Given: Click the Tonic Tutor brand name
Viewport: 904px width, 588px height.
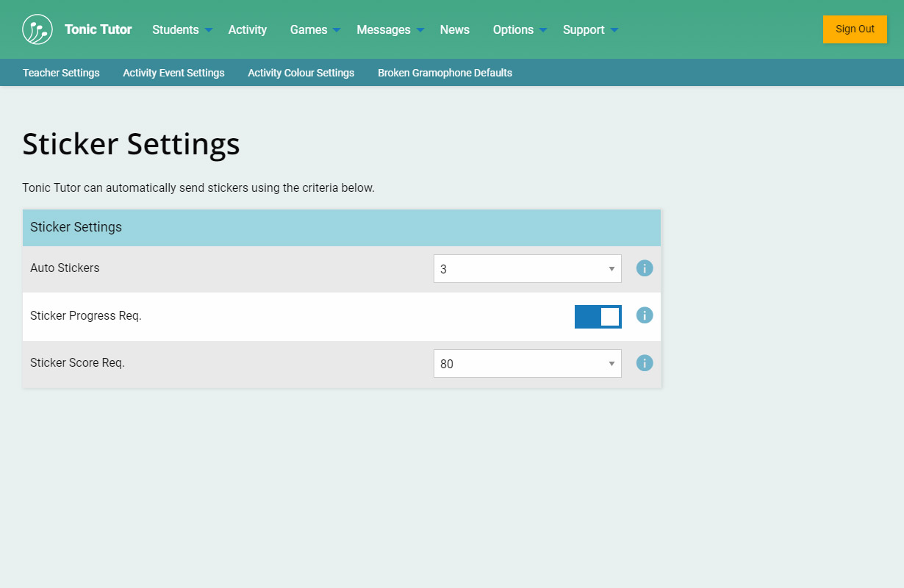Looking at the screenshot, I should (x=98, y=29).
